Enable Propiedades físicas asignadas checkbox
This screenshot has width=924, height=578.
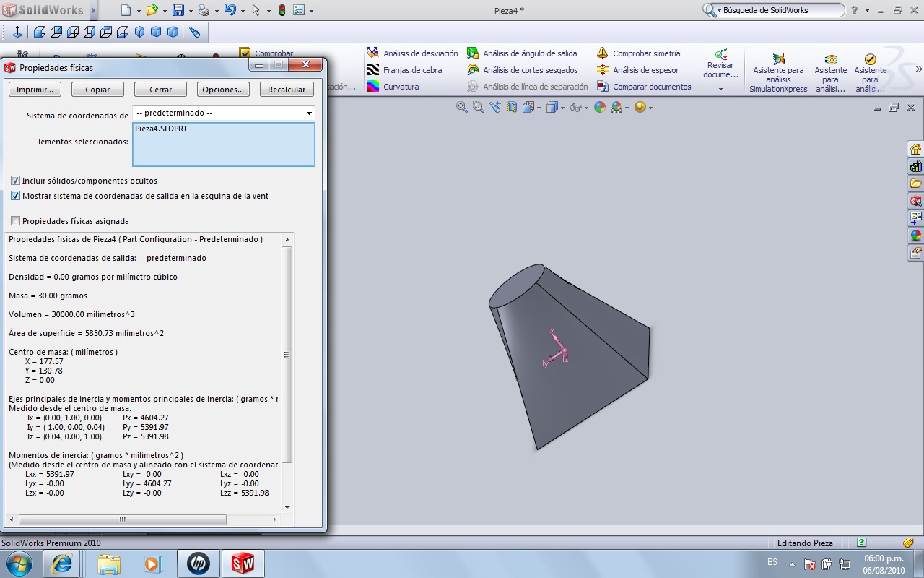pyautogui.click(x=16, y=221)
